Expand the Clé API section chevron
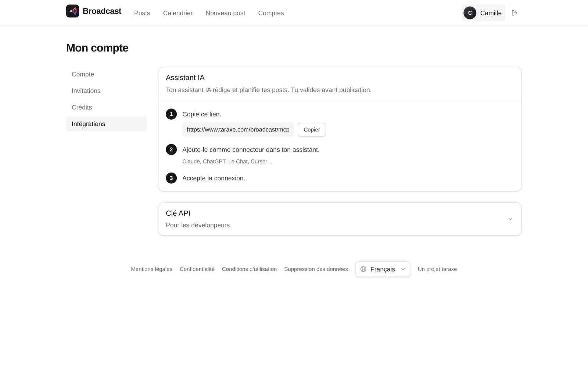 click(x=510, y=219)
